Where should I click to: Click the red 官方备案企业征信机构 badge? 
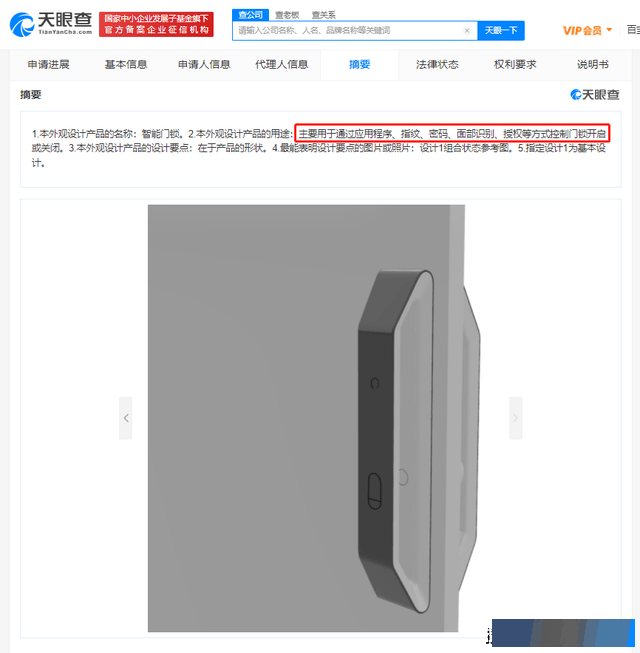coord(156,25)
